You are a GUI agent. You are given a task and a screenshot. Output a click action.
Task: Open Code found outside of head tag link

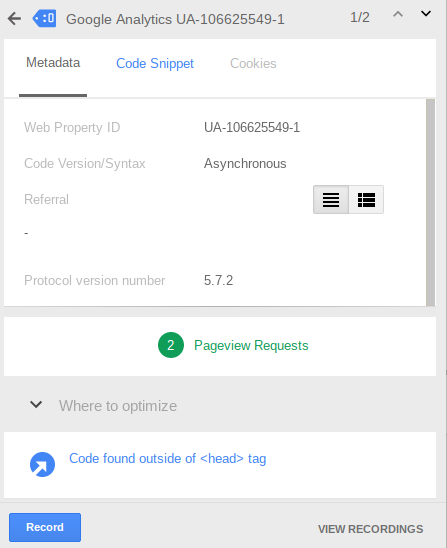(x=168, y=459)
